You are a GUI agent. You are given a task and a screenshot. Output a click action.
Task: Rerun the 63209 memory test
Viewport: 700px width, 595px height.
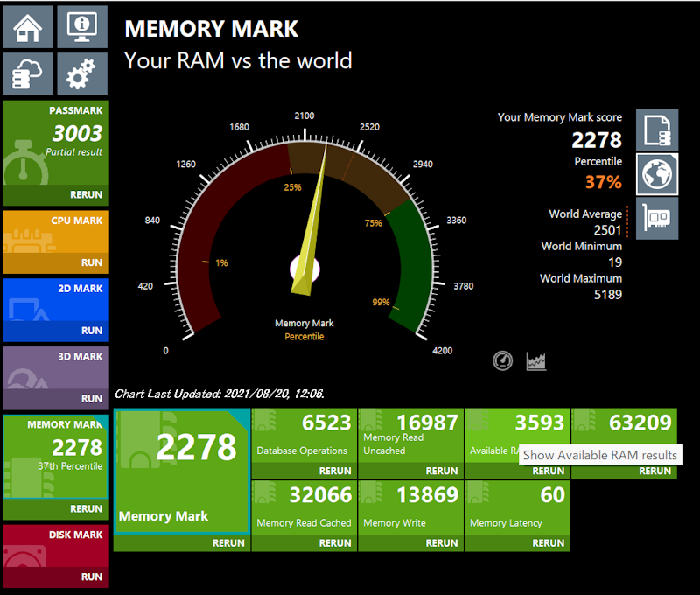624,471
